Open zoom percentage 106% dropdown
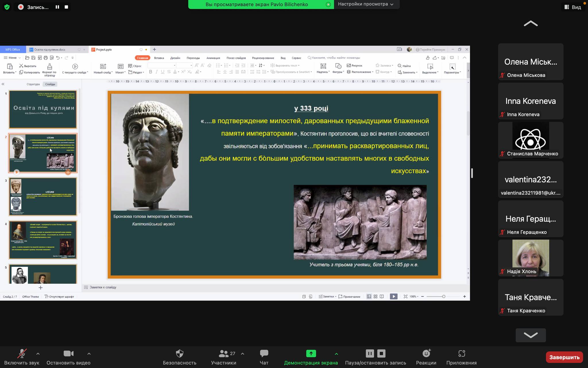 [414, 296]
